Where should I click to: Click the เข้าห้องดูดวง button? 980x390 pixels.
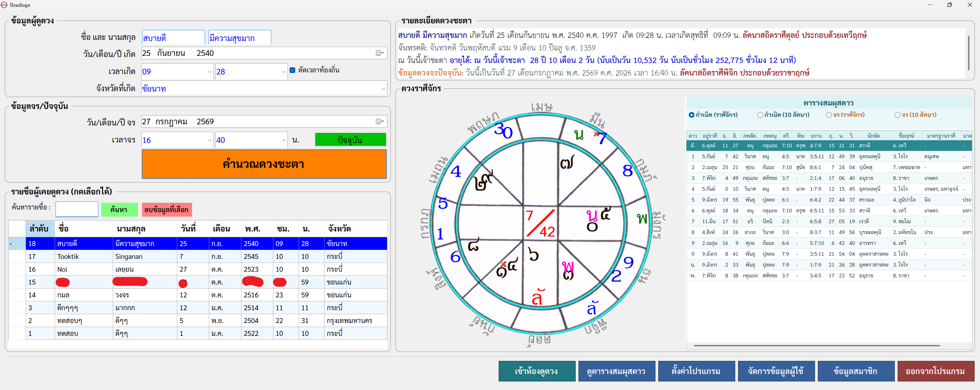[x=537, y=371]
